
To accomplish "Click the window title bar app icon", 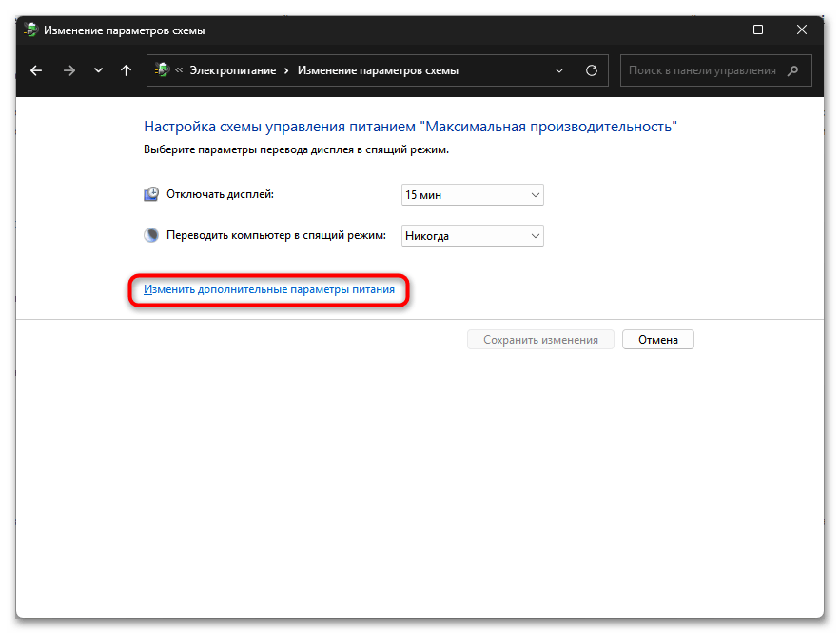I will click(x=31, y=30).
